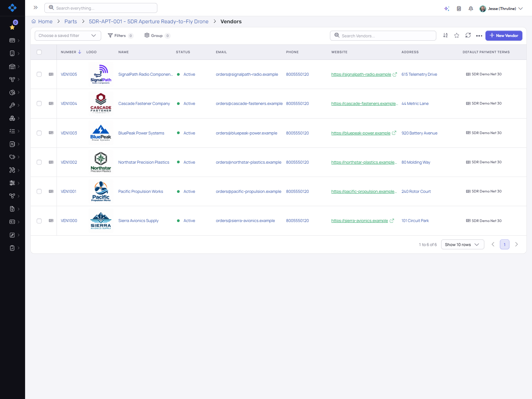Open the signalpath-radio.example website link

coord(361,74)
